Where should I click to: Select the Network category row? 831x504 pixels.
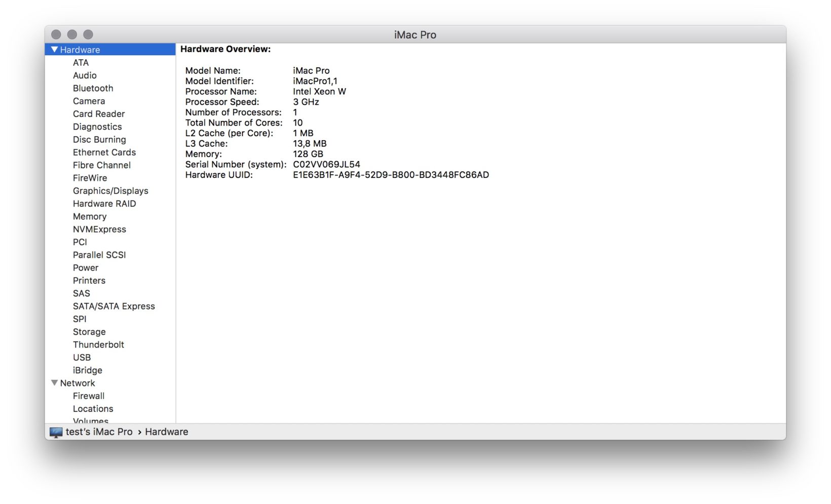coord(110,383)
